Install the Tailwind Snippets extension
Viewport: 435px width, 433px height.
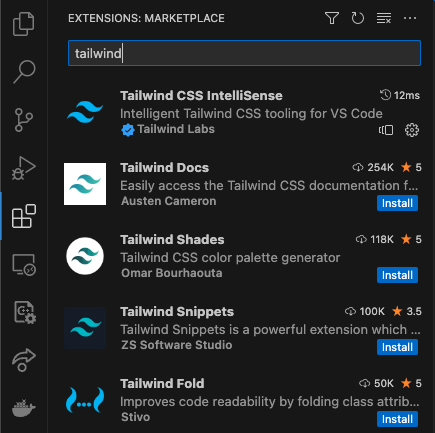(397, 347)
